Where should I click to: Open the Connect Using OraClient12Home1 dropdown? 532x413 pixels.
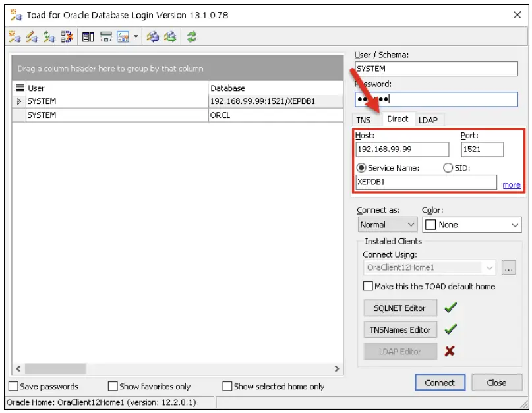[x=430, y=267]
